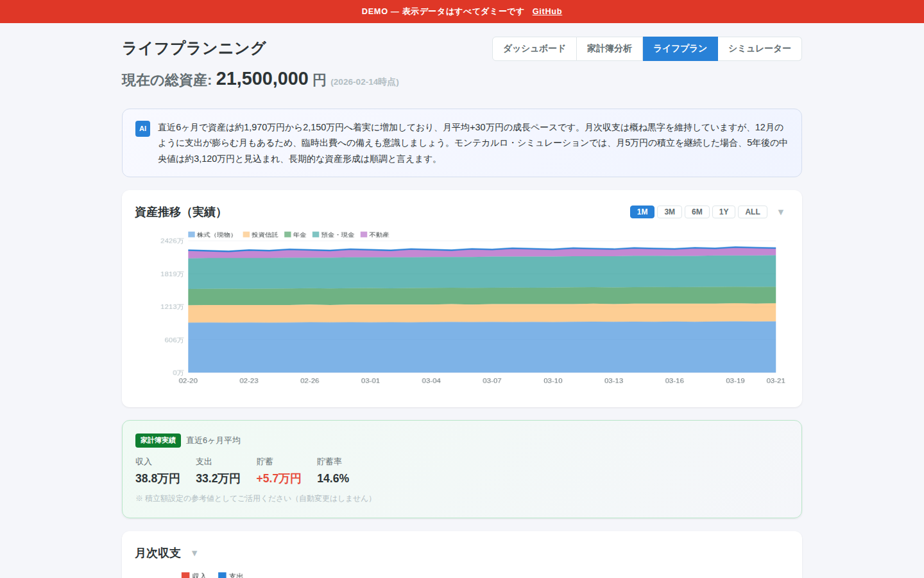Click the total assets 21,500,000 value
The width and height of the screenshot is (924, 578).
262,79
